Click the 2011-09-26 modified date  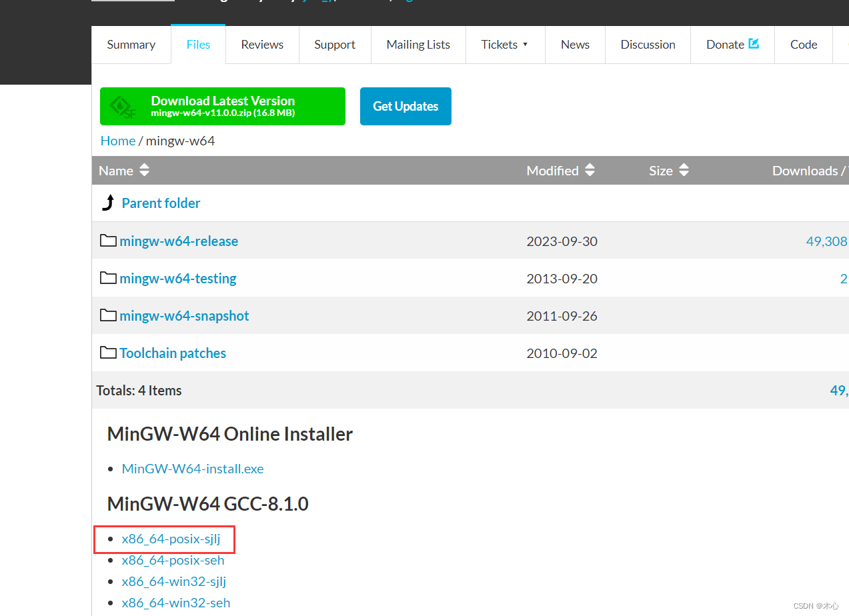tap(562, 316)
